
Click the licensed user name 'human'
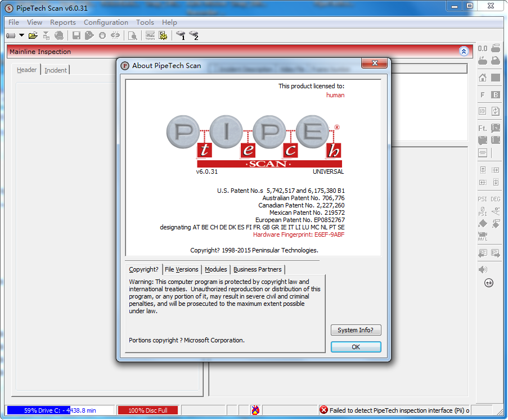click(x=335, y=95)
